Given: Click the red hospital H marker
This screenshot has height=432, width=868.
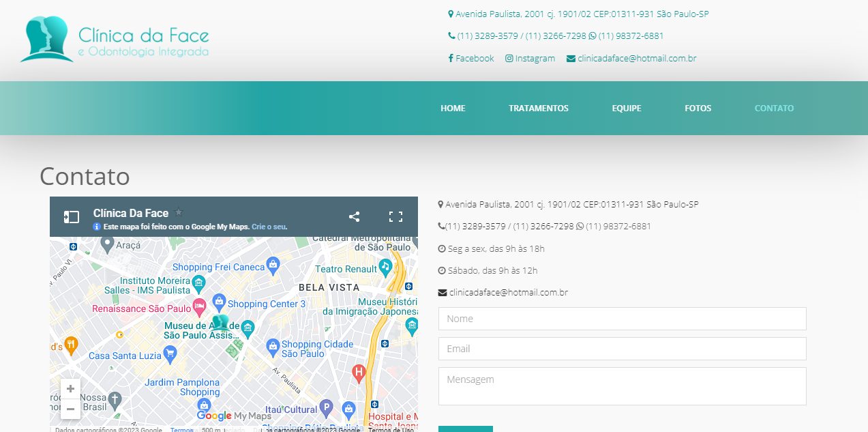Looking at the screenshot, I should pyautogui.click(x=359, y=373).
